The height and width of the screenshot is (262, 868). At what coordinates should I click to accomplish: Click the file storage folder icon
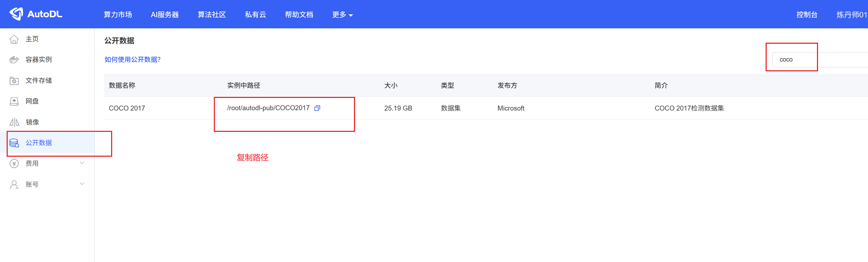click(x=14, y=80)
